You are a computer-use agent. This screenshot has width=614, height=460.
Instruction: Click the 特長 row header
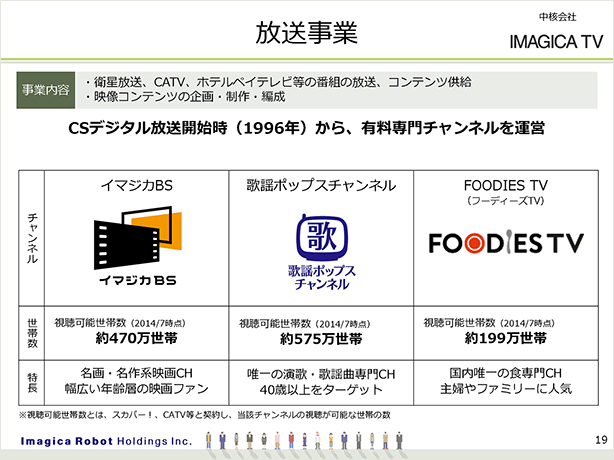coord(32,383)
